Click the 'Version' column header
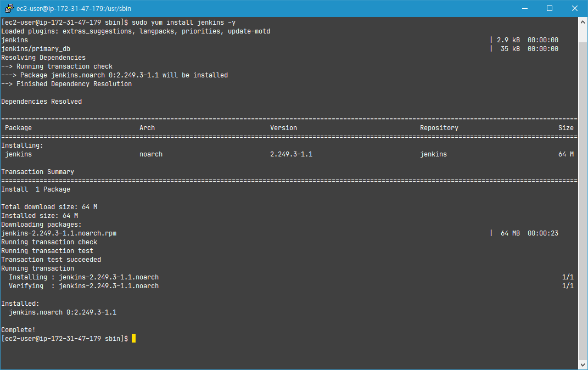 coord(283,128)
